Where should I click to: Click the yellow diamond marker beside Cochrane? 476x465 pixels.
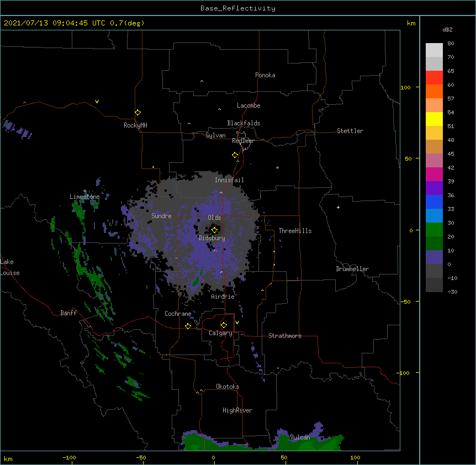pos(188,326)
